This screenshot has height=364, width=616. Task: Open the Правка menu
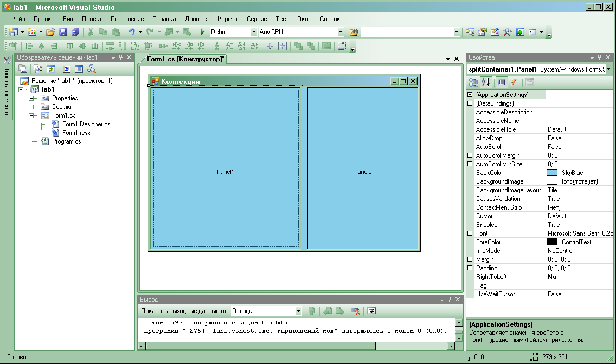[44, 19]
